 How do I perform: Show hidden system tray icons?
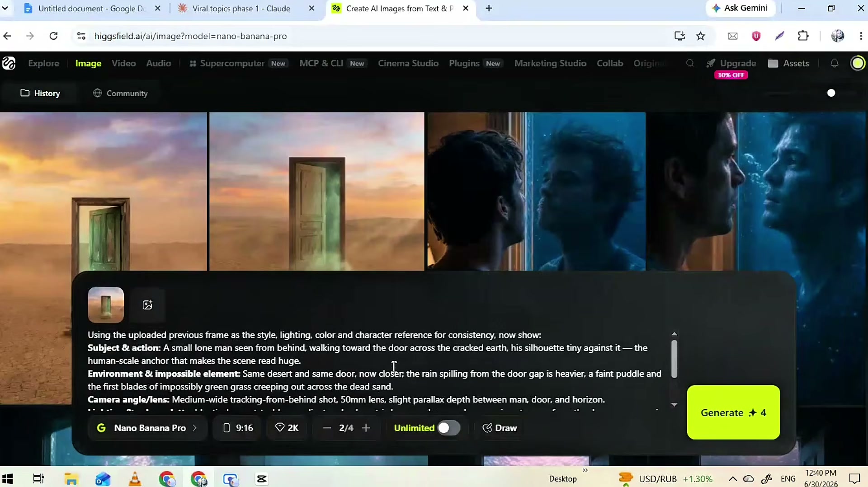pos(732,479)
